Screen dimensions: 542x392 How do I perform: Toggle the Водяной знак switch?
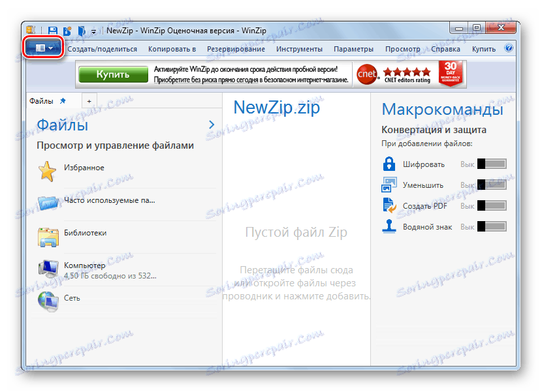[492, 226]
